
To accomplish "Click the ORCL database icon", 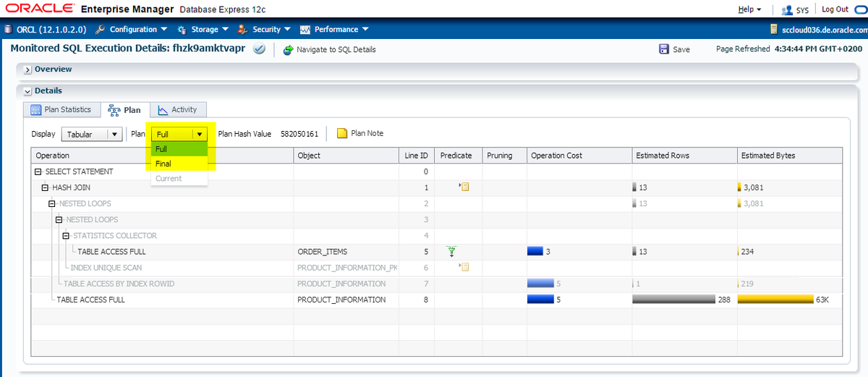I will tap(8, 30).
